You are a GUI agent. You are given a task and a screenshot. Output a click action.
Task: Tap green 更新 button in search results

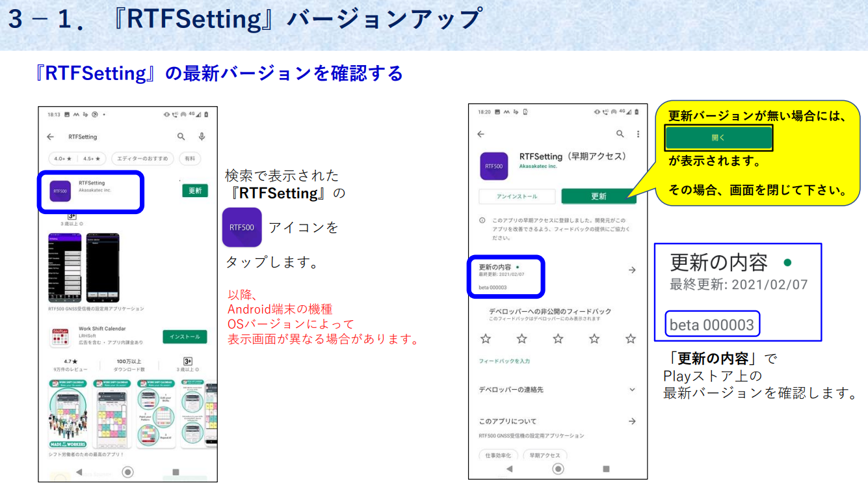[195, 191]
